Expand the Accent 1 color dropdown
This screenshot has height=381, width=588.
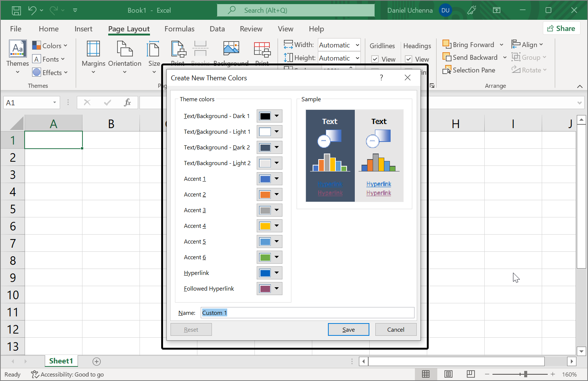pyautogui.click(x=276, y=179)
